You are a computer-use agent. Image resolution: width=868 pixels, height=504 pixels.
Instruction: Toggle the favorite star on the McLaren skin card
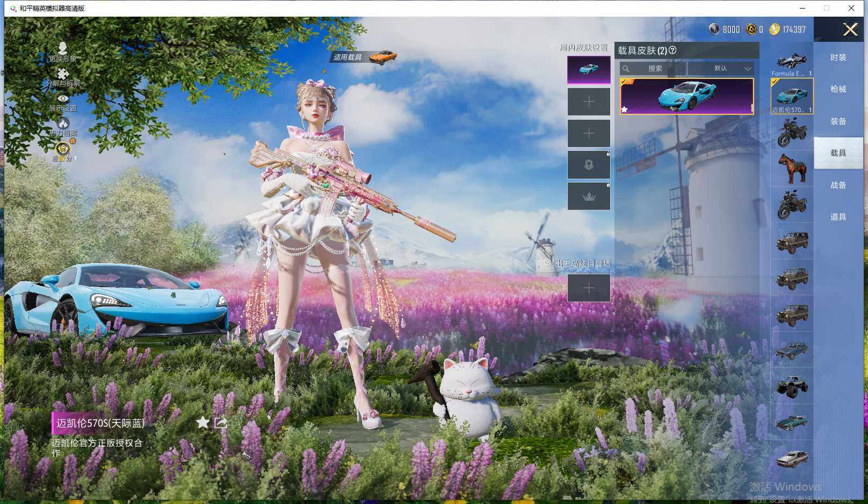click(x=624, y=109)
